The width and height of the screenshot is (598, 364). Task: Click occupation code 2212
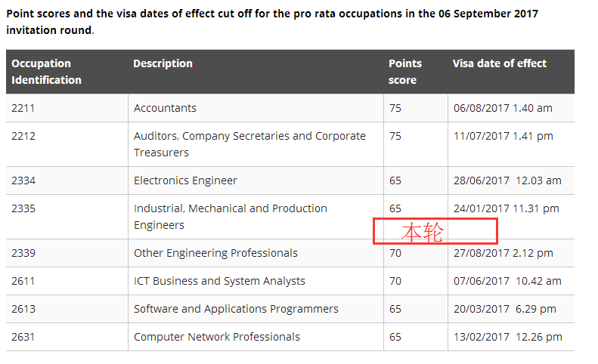pos(23,136)
